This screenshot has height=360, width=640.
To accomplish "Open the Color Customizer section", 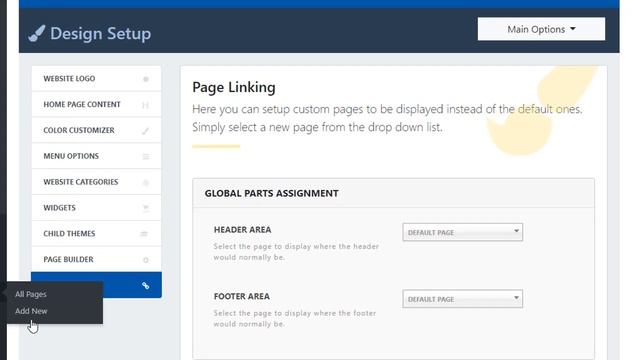I will [96, 130].
